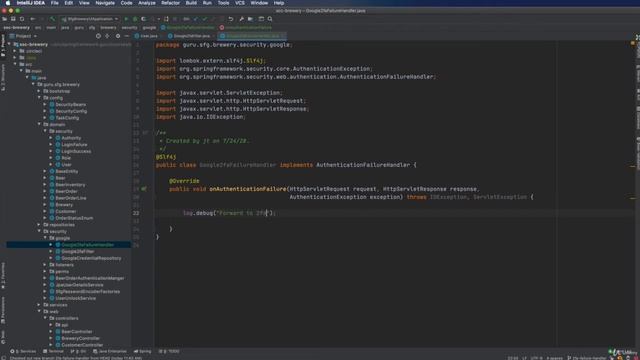Open the VCS menu
This screenshot has width=640, height=360.
coord(240,3)
